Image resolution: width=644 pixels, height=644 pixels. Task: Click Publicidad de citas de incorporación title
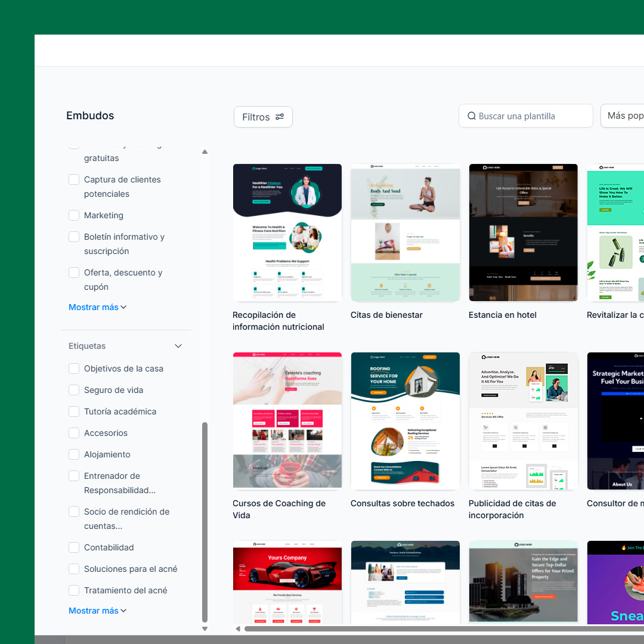[512, 509]
